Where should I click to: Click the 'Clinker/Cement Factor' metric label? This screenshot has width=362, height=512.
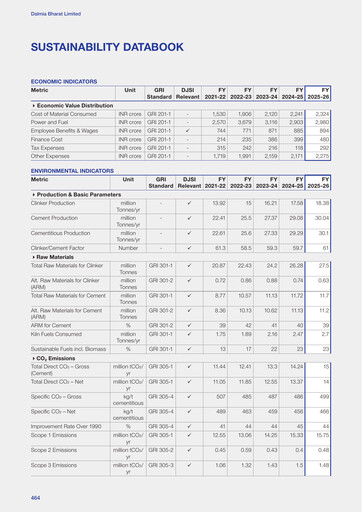pos(57,248)
